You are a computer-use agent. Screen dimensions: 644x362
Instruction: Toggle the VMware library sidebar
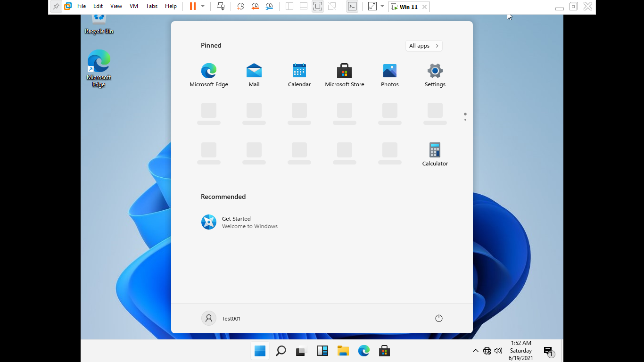coord(289,6)
